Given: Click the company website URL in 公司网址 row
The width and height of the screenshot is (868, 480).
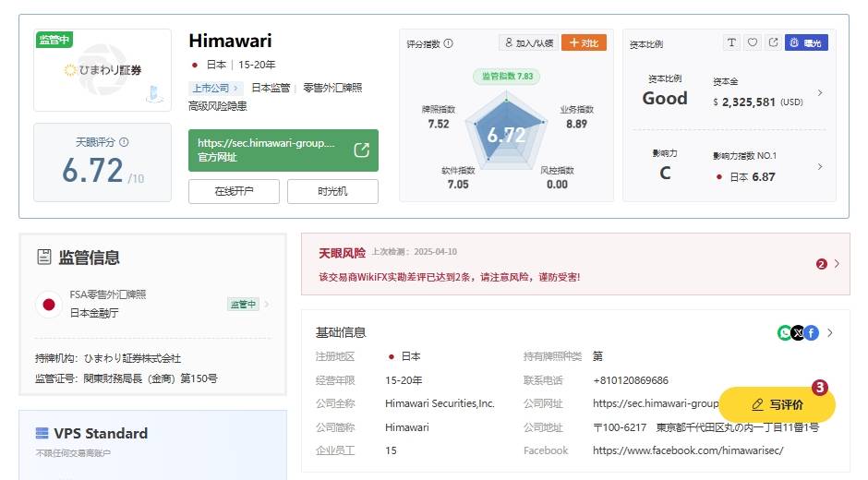Looking at the screenshot, I should (x=656, y=403).
